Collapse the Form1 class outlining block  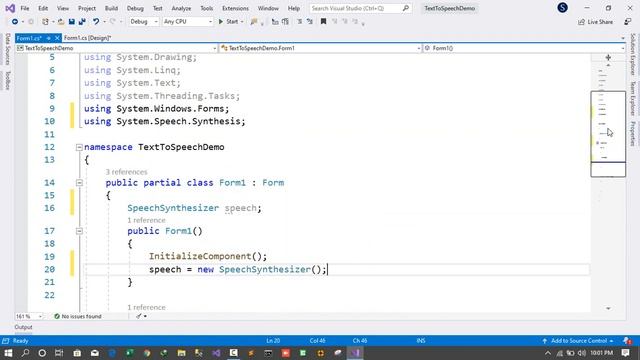[x=79, y=183]
